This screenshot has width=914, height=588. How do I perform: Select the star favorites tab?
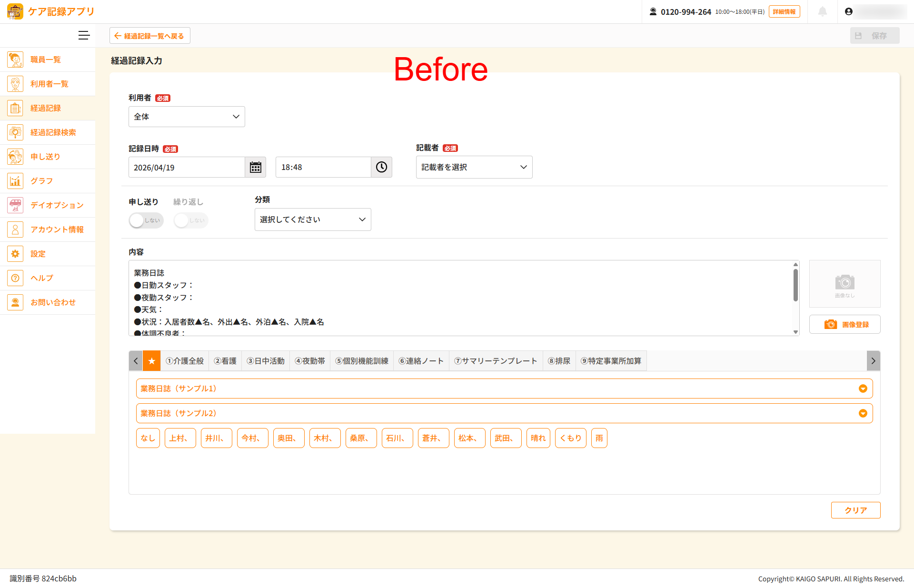[152, 361]
